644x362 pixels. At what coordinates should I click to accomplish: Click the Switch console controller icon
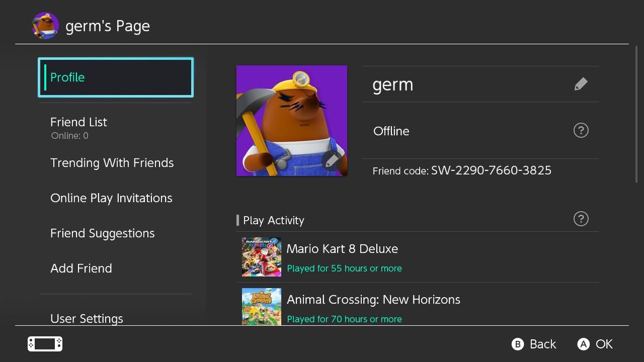45,344
